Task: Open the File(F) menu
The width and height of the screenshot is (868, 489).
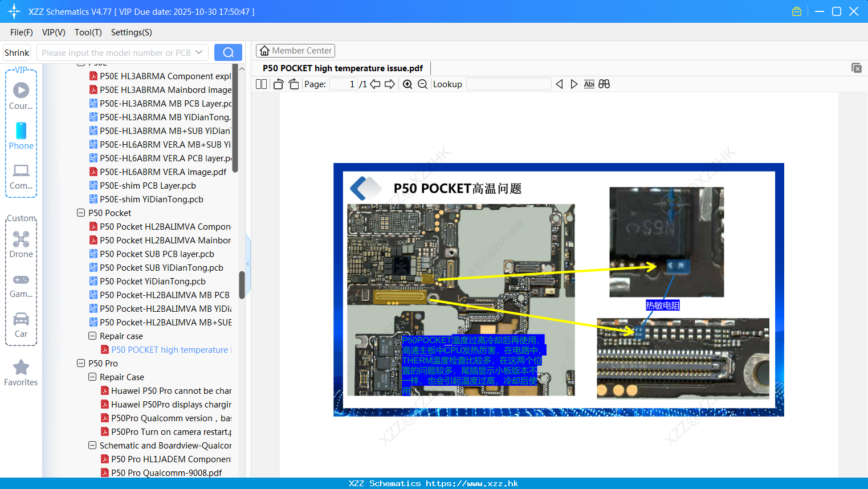Action: [x=22, y=32]
